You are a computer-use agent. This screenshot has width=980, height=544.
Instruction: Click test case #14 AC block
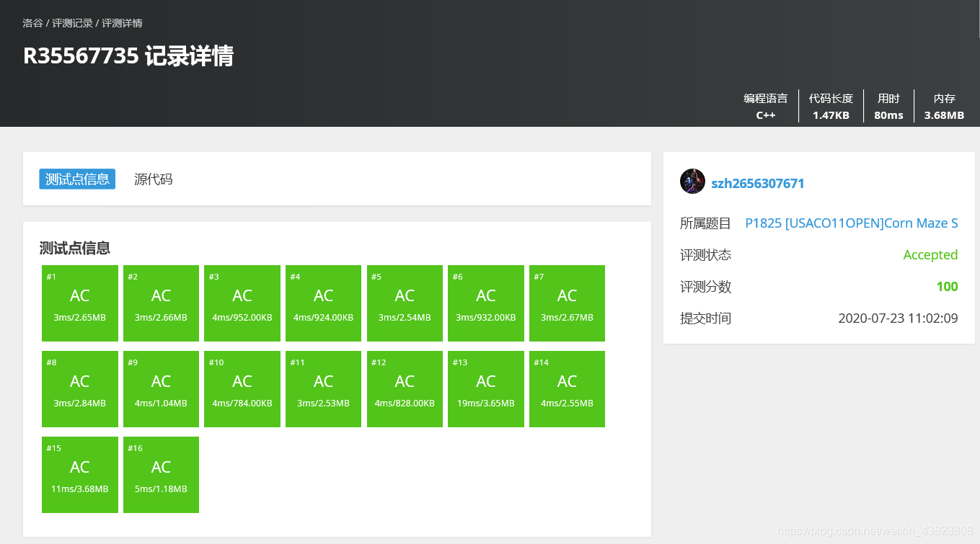pos(567,389)
